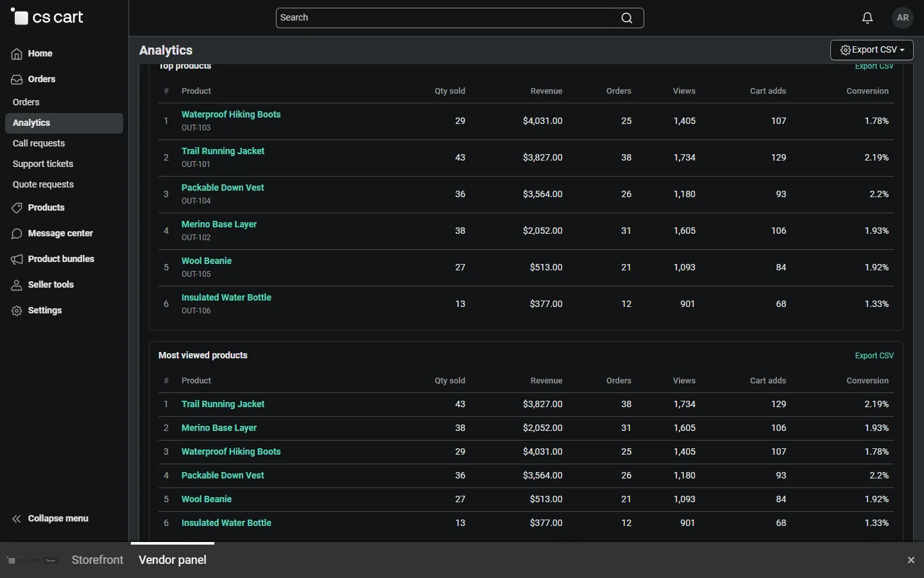Viewport: 924px width, 578px height.
Task: Open the Export CSV dropdown button
Action: tap(872, 50)
